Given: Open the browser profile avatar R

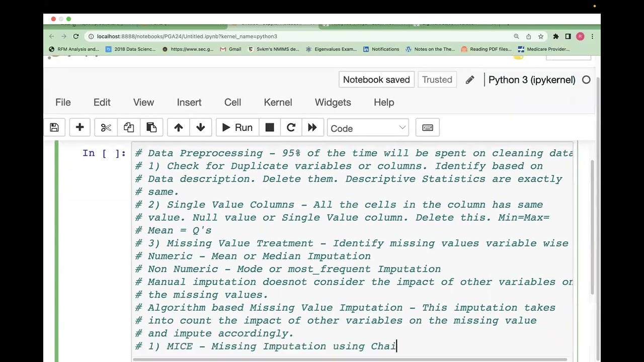Looking at the screenshot, I should point(580,36).
